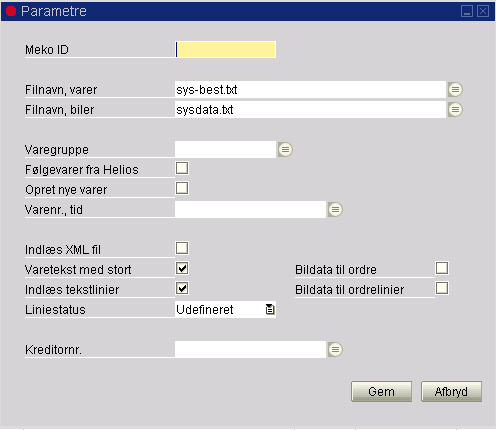Click the Filnavn, varer text field
The image size is (496, 430).
(310, 90)
